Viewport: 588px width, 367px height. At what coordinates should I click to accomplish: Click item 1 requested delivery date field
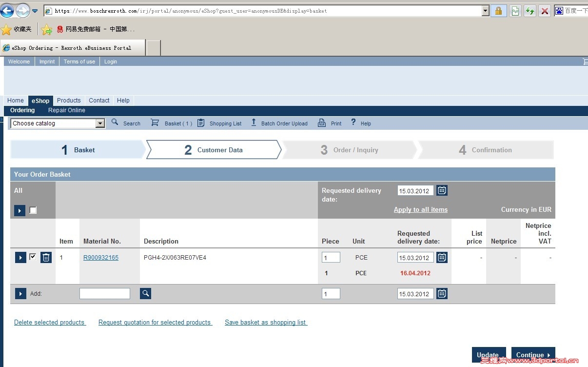tap(415, 258)
